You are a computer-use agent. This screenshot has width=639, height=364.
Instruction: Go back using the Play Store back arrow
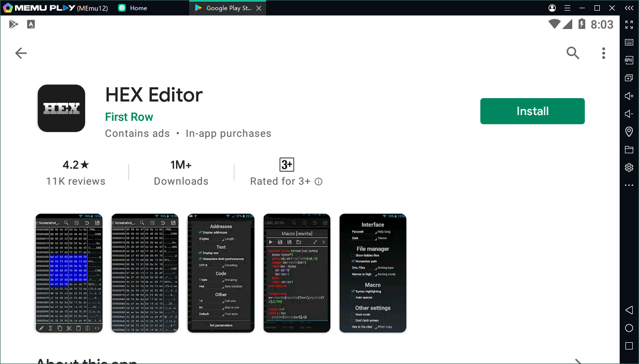point(21,53)
